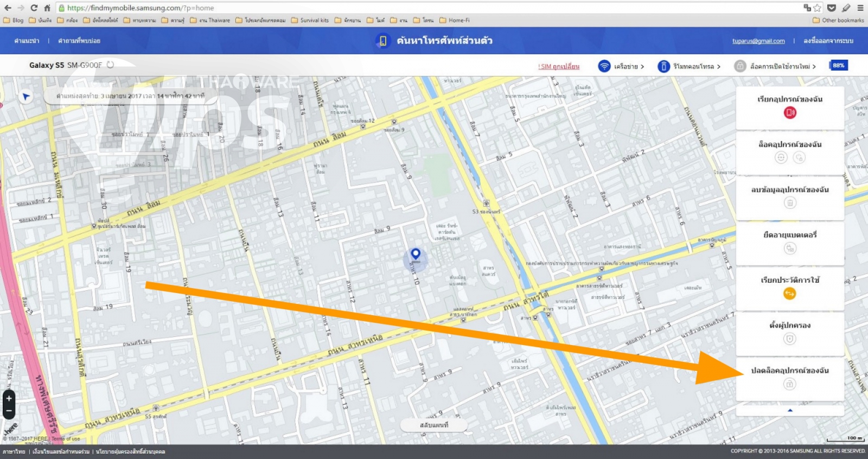This screenshot has width=868, height=459.
Task: Click the 88% battery indicator
Action: click(838, 65)
